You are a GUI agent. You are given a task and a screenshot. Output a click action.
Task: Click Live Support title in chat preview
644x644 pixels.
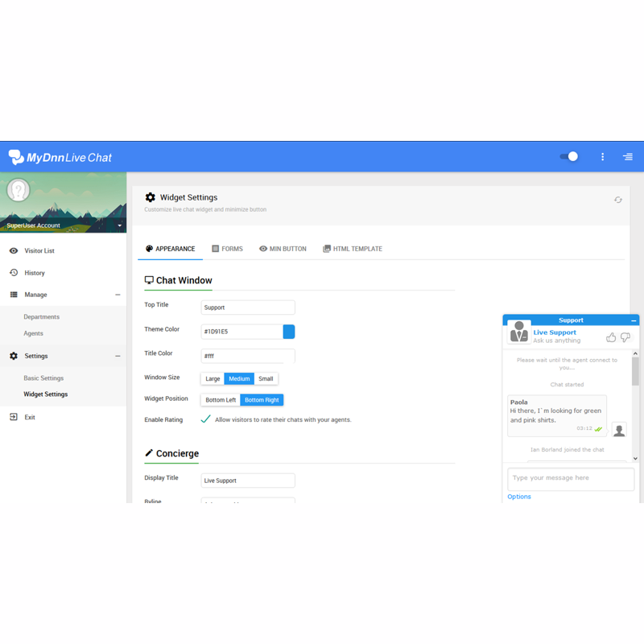click(x=555, y=332)
